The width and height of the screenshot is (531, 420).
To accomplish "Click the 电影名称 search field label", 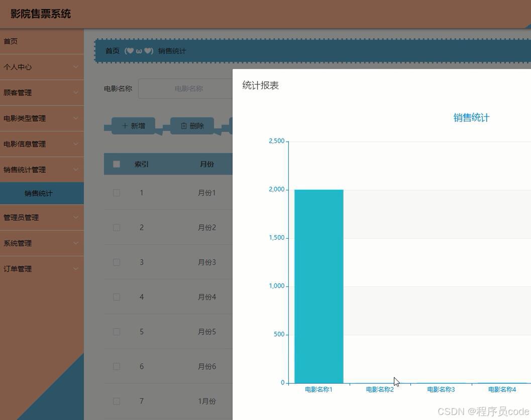I will pos(118,89).
